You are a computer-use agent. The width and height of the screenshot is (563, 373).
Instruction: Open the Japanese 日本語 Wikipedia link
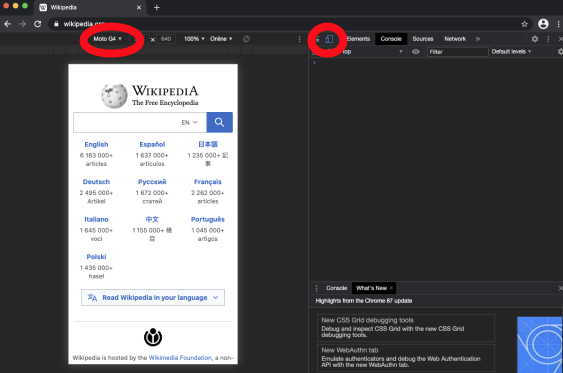[x=208, y=144]
